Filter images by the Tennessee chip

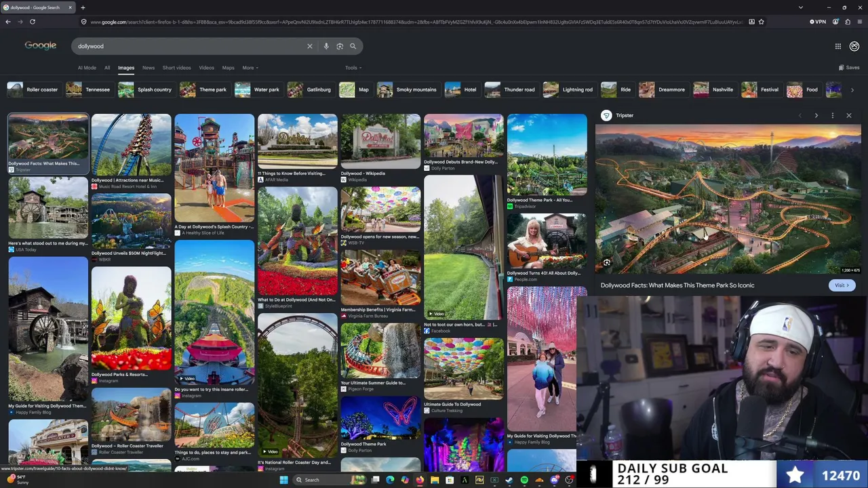[x=88, y=89]
